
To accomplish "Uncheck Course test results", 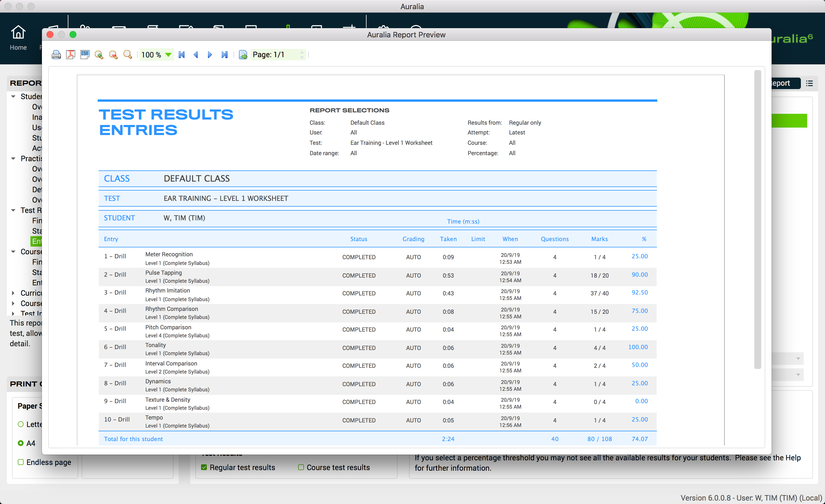I will [301, 467].
